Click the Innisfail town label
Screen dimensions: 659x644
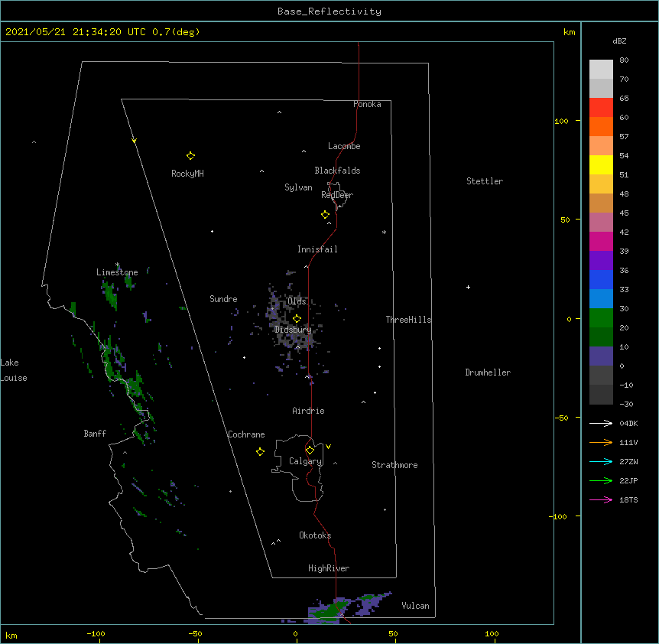tap(317, 249)
